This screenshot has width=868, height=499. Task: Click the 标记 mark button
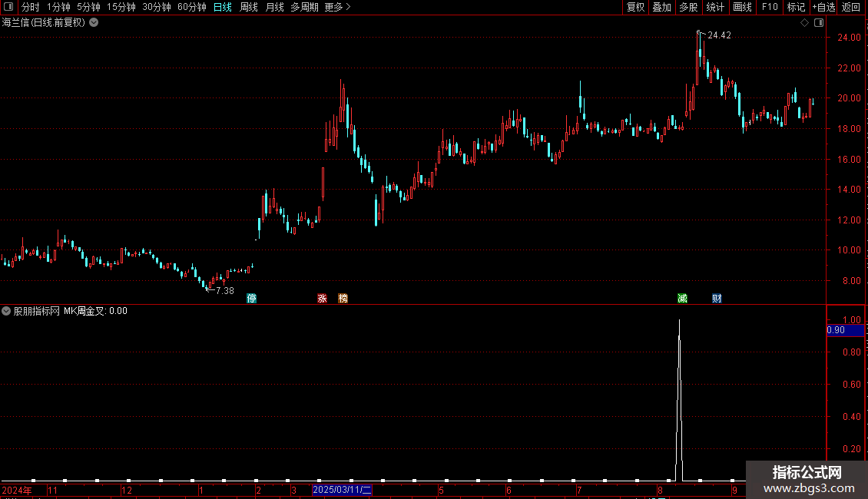pyautogui.click(x=796, y=7)
